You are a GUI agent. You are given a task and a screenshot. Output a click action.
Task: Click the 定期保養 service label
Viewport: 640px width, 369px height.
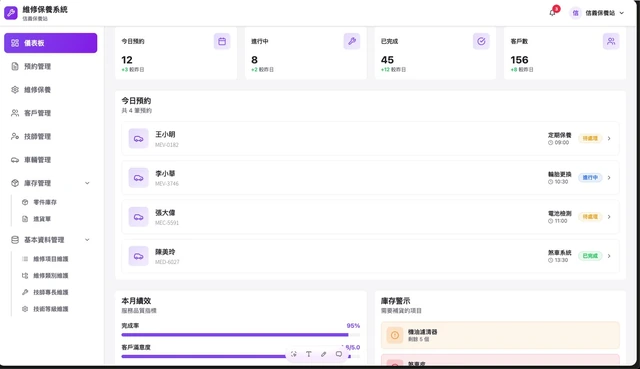[560, 135]
